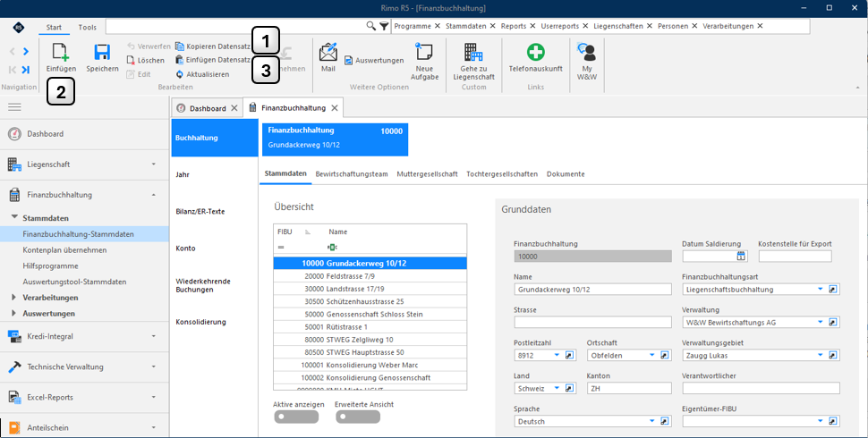Viewport: 868px width, 438px height.
Task: Expand Liegenschaft sidebar section
Action: tap(84, 164)
